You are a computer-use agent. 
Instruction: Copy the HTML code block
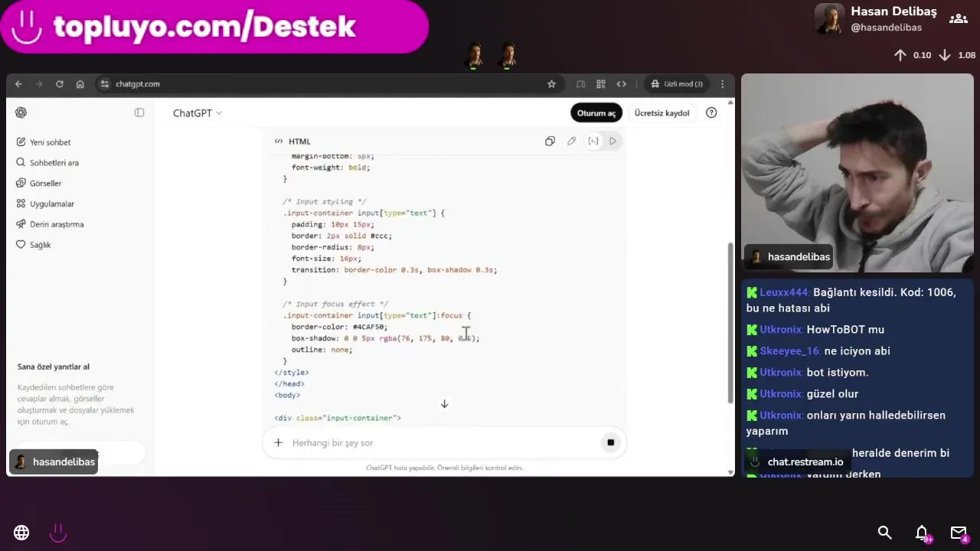pyautogui.click(x=550, y=141)
